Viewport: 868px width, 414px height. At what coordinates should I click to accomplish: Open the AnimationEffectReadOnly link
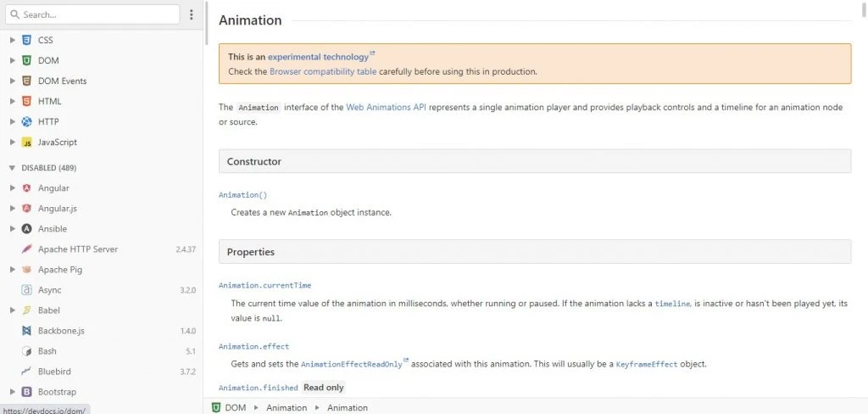click(352, 364)
